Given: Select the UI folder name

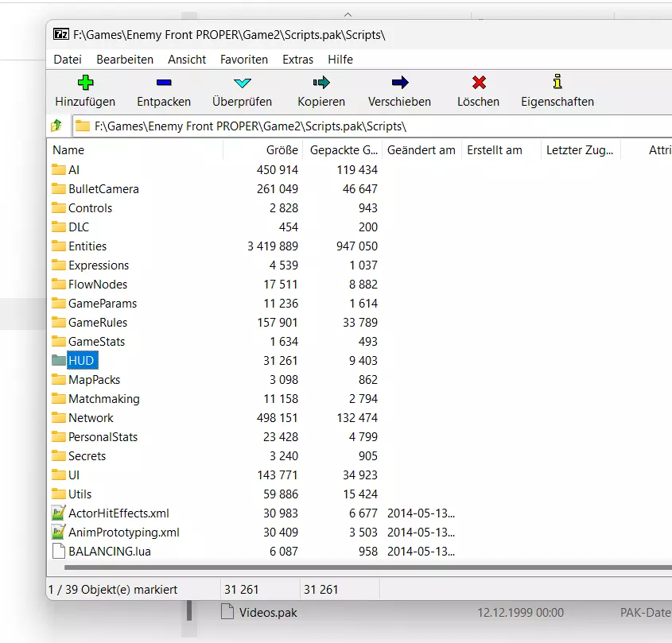Looking at the screenshot, I should point(74,475).
